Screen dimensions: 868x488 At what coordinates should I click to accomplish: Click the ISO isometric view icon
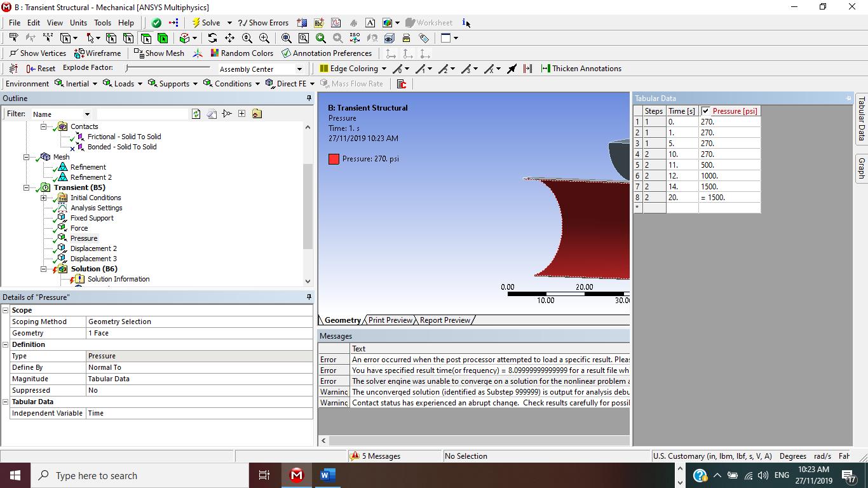[355, 38]
